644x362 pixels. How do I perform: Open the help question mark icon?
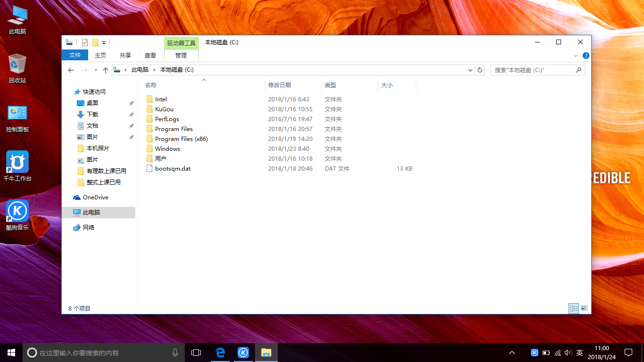click(x=586, y=55)
